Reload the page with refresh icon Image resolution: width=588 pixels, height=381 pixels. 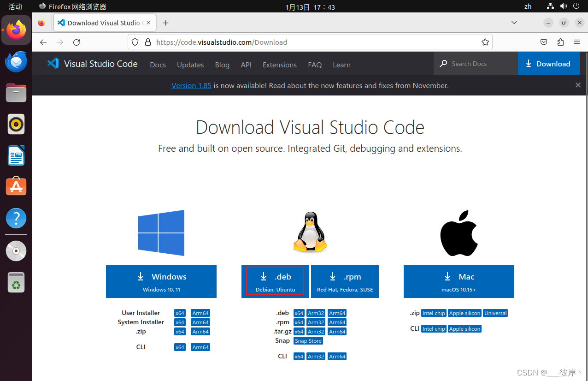point(76,42)
